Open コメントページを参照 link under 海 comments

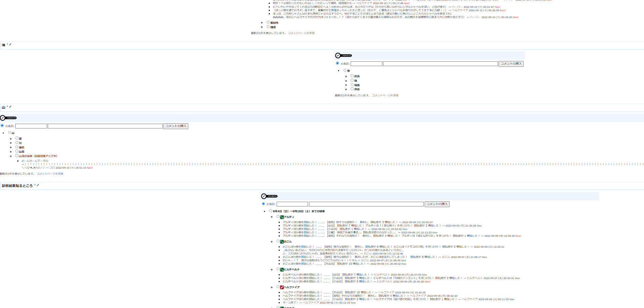click(385, 95)
